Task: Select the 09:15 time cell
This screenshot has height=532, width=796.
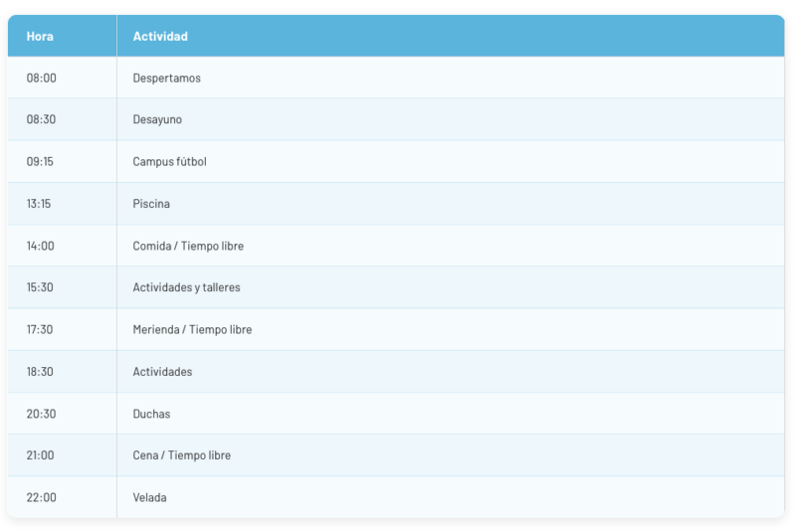Action: point(40,162)
